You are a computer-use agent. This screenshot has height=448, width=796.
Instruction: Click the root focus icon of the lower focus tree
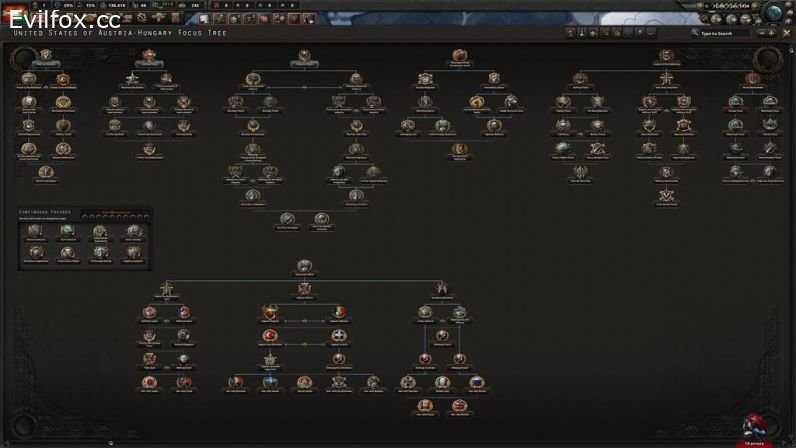click(304, 266)
